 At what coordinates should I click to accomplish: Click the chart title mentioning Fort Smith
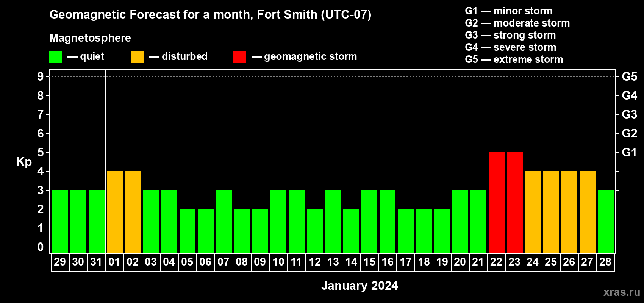(210, 14)
